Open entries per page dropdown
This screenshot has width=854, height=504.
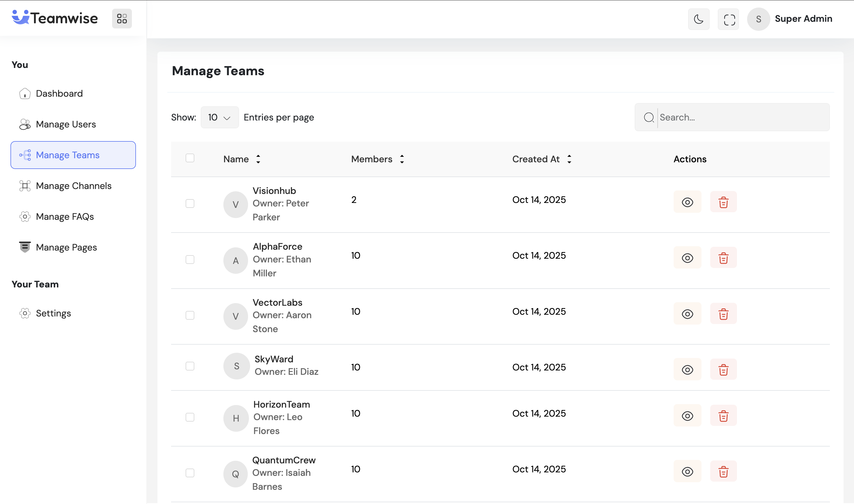(219, 118)
